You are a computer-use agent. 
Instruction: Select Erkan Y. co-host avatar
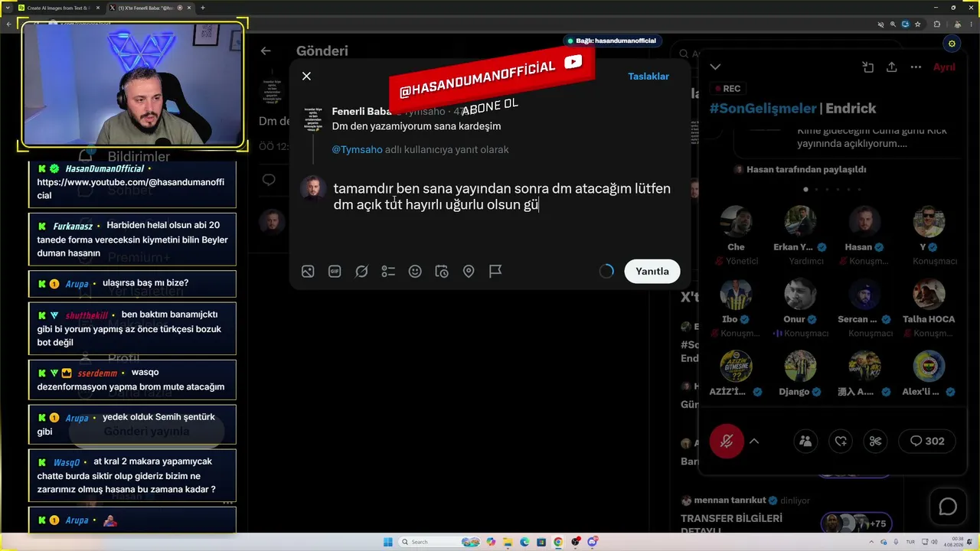[x=800, y=222]
